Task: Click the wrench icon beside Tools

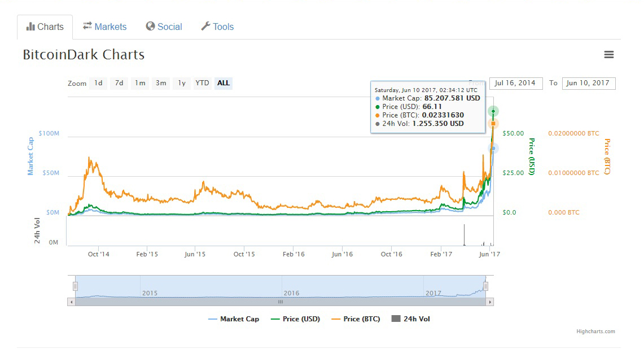Action: coord(205,27)
